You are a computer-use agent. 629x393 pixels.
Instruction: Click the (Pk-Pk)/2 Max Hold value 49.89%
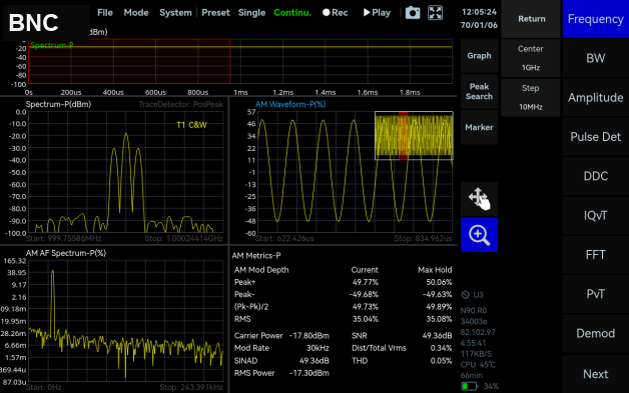click(439, 307)
